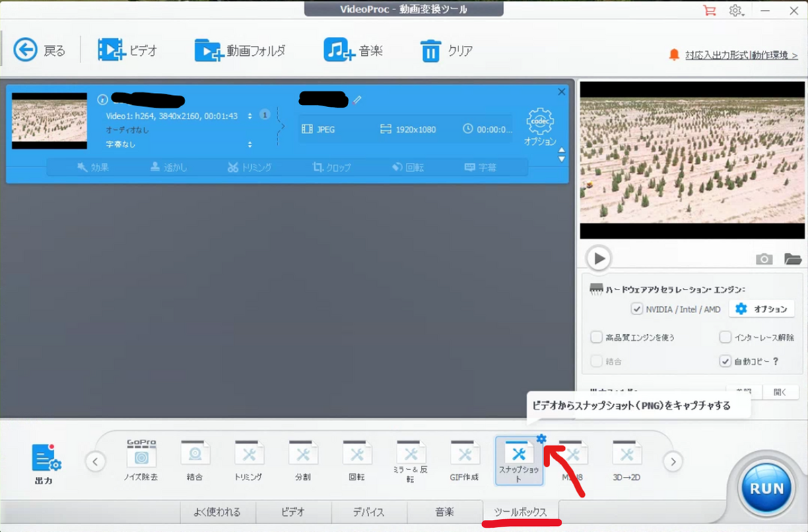Click the 戻る back button
The image size is (808, 532).
coord(39,51)
